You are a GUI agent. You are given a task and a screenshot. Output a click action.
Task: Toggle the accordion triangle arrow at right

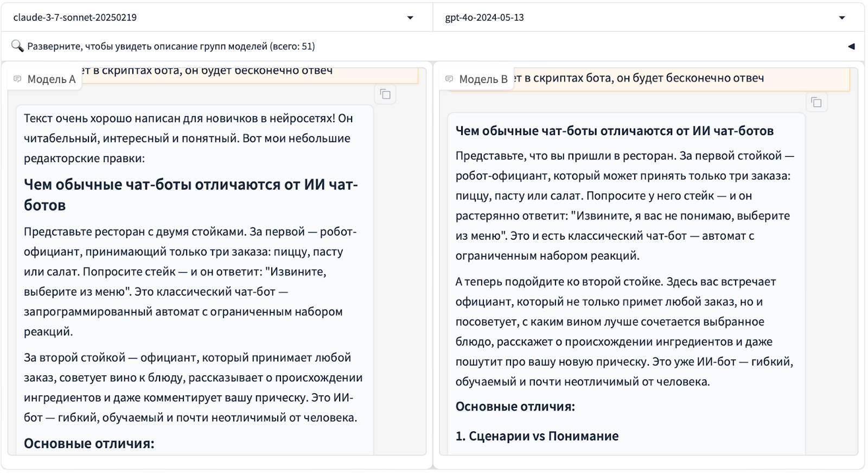[851, 47]
